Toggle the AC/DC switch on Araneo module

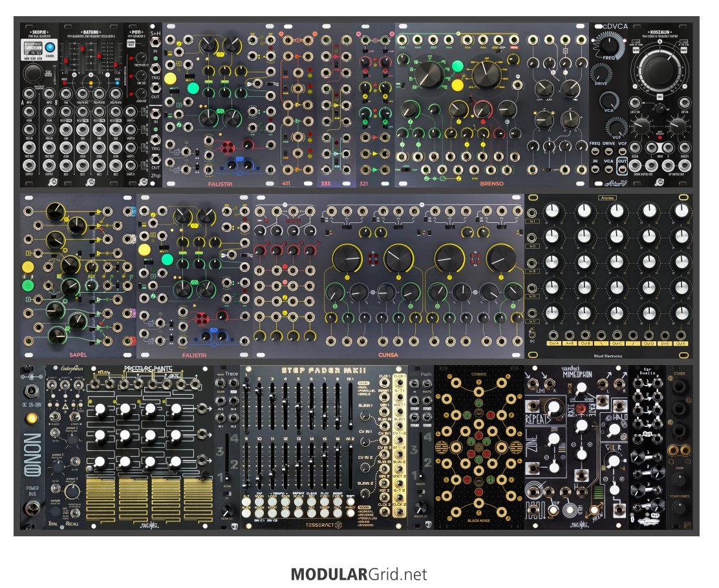[x=532, y=335]
